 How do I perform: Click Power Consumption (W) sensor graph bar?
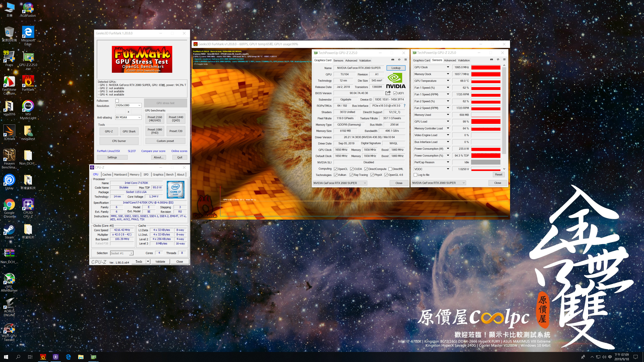[x=486, y=149]
